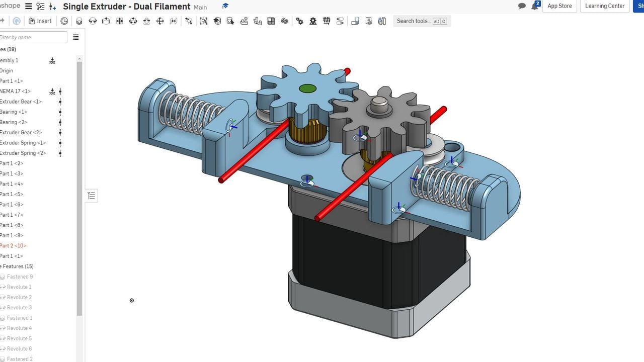Click the Filter by name field
This screenshot has height=362, width=644.
coord(33,37)
